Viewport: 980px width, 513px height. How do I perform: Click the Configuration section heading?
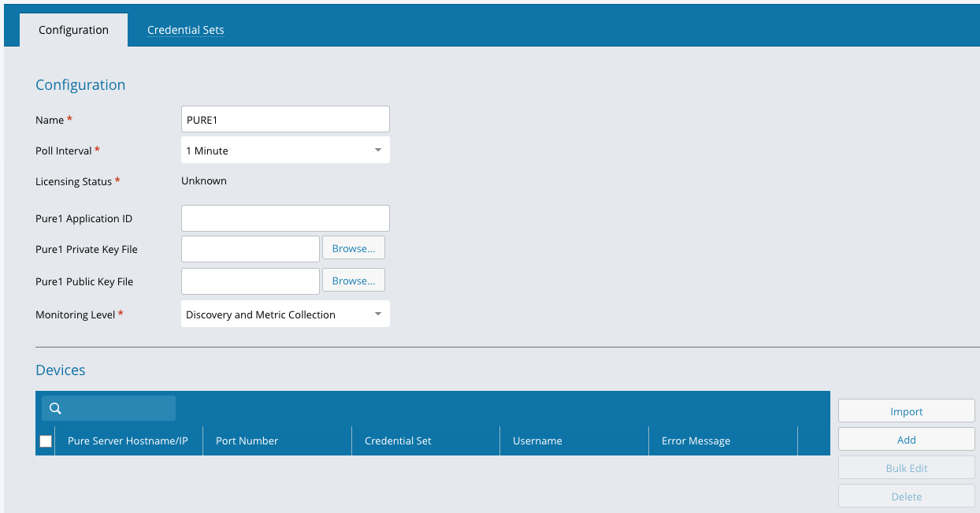(80, 84)
